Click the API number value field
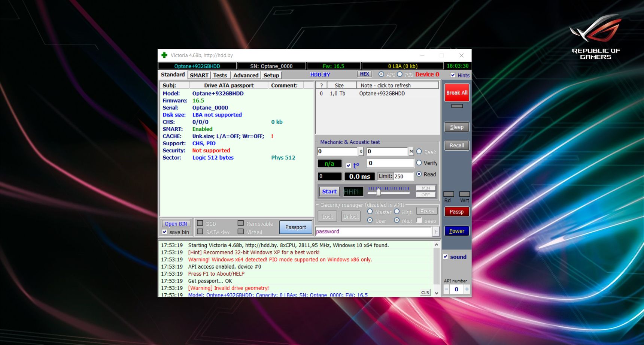This screenshot has width=644, height=345. tap(456, 289)
